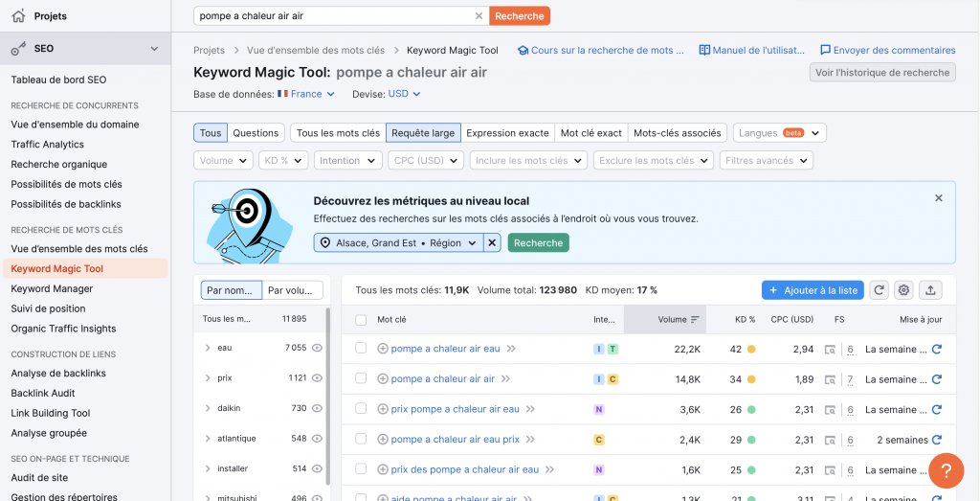Click inside the keyword search input field
Image resolution: width=980 pixels, height=501 pixels.
[335, 16]
